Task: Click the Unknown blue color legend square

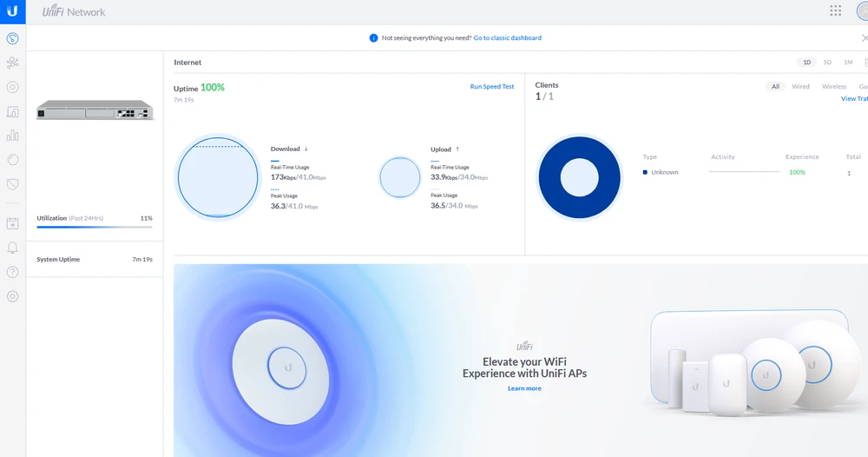Action: point(645,172)
